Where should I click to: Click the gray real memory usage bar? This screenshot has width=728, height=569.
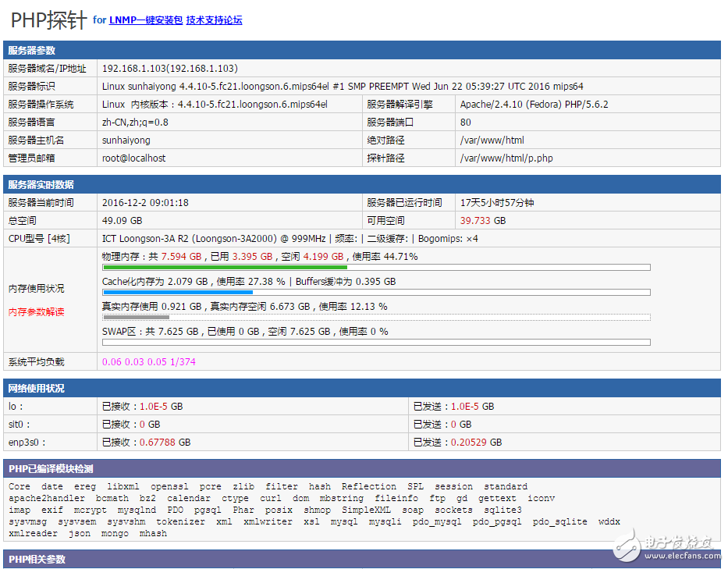(136, 318)
